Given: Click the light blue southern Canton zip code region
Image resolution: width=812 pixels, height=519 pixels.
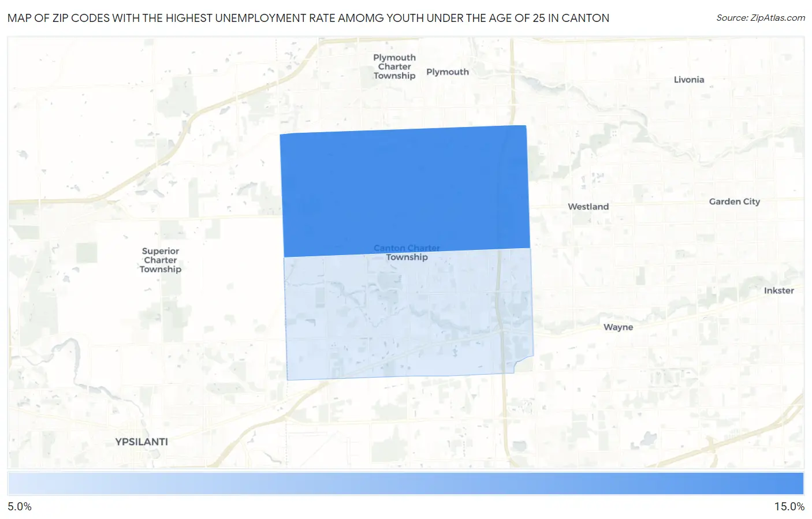Looking at the screenshot, I should tap(408, 315).
